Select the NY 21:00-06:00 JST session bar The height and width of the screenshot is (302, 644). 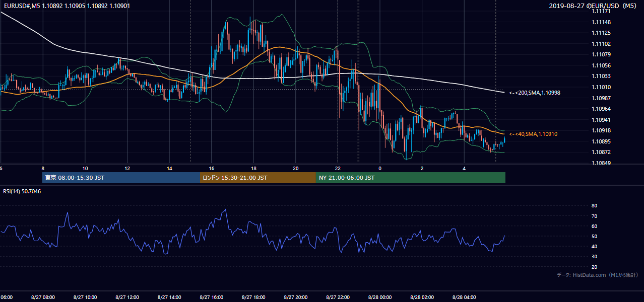tap(411, 178)
